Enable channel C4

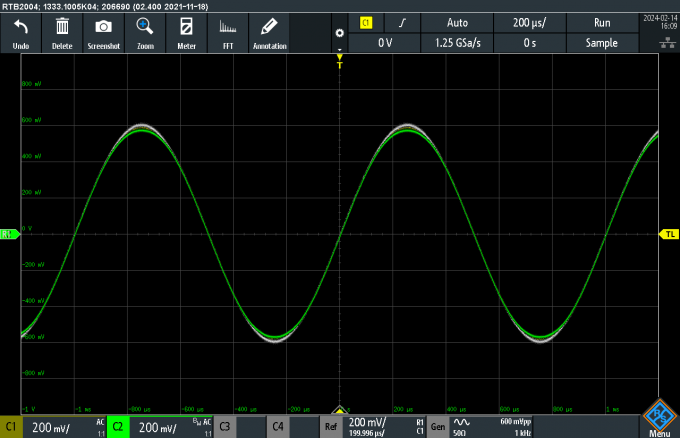(x=278, y=427)
